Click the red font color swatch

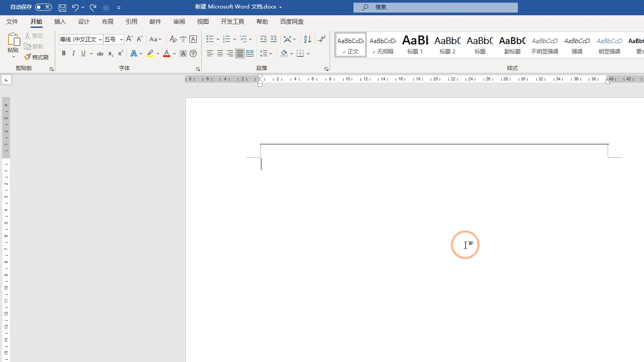(167, 53)
